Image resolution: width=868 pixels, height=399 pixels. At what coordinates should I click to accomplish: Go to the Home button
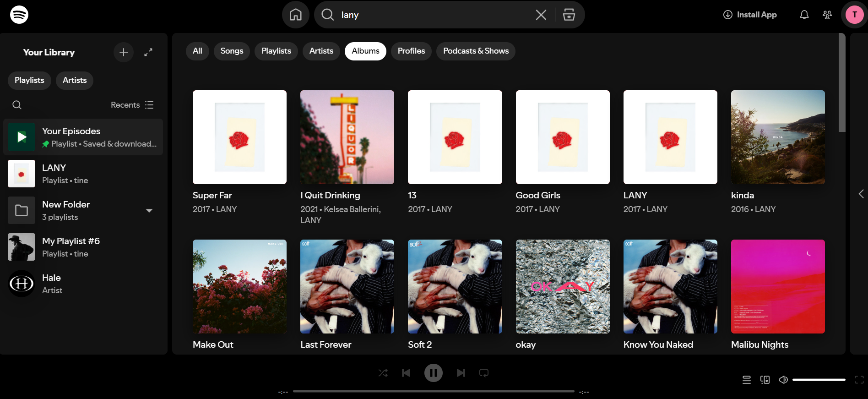[x=296, y=15]
